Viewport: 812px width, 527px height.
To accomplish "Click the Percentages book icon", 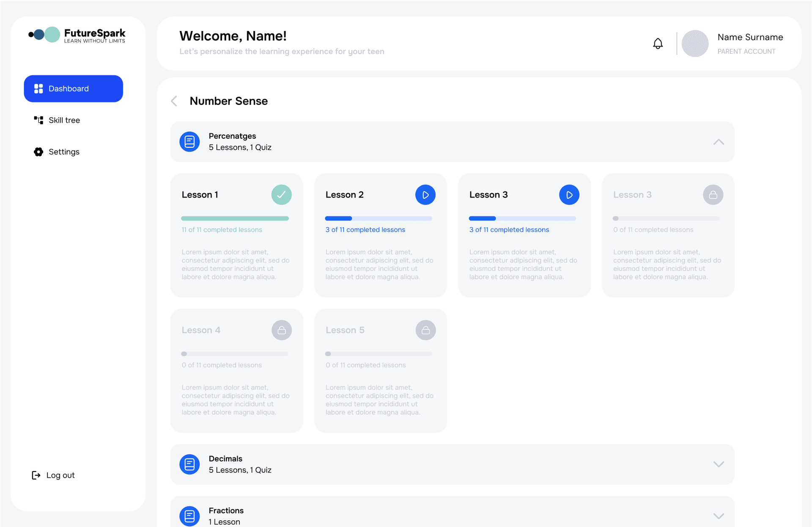I will click(x=189, y=142).
